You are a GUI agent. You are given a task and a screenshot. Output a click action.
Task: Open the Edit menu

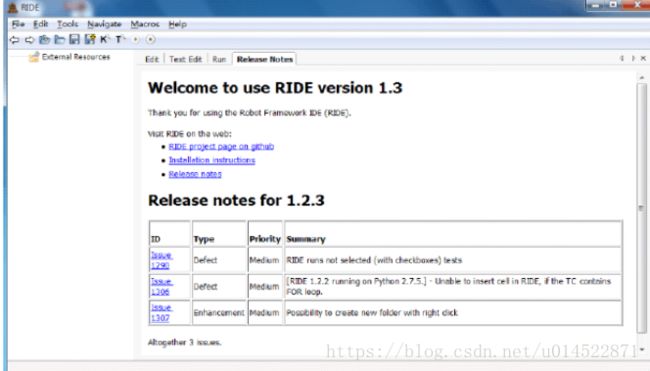click(x=41, y=24)
